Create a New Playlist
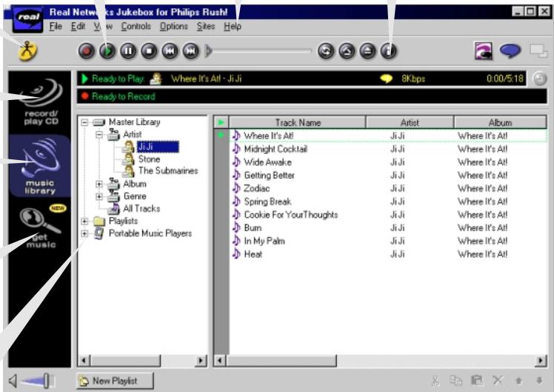The width and height of the screenshot is (554, 392). (x=116, y=381)
